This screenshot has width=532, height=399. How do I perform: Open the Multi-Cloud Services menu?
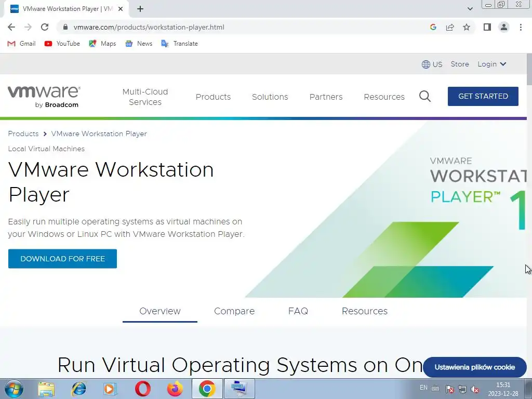point(145,97)
